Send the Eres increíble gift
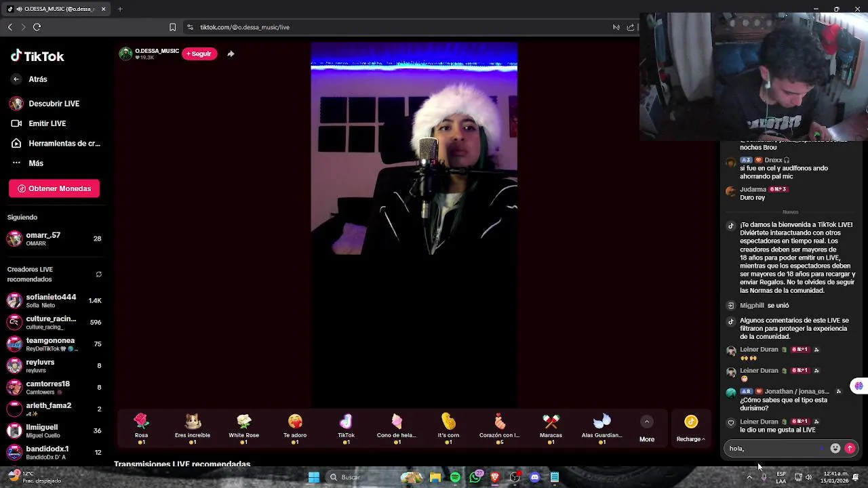This screenshot has height=488, width=868. point(193,428)
